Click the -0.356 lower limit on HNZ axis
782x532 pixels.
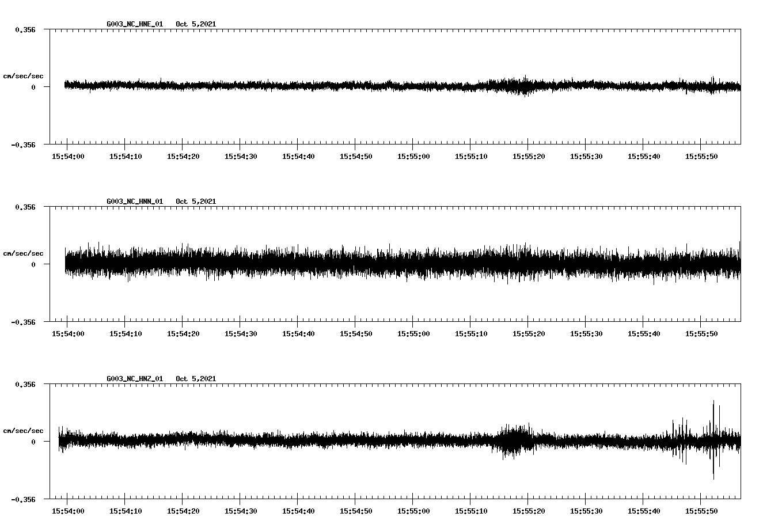pyautogui.click(x=23, y=499)
